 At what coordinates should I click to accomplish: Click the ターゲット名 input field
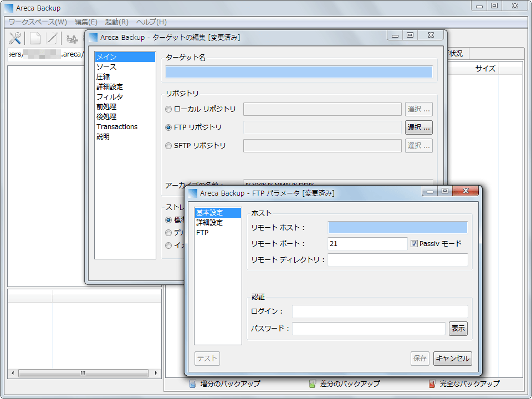(x=299, y=72)
